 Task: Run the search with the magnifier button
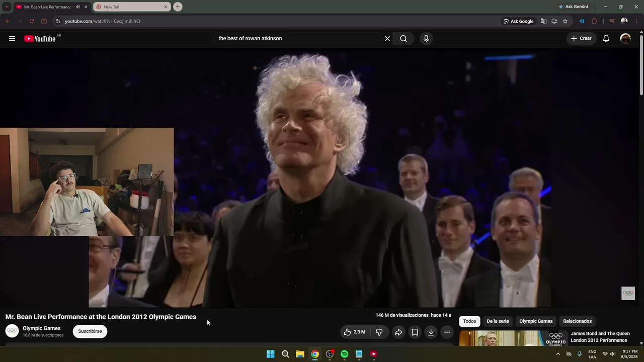404,39
